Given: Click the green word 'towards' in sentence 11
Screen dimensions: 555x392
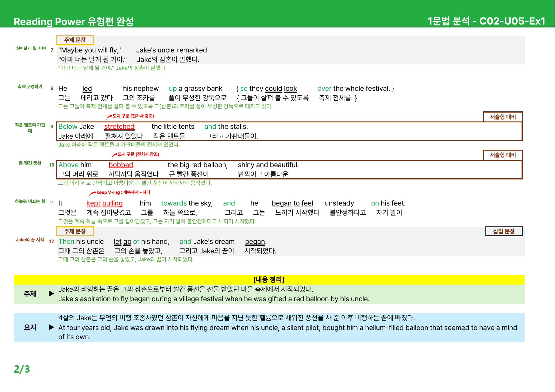Looking at the screenshot, I should (x=174, y=203).
